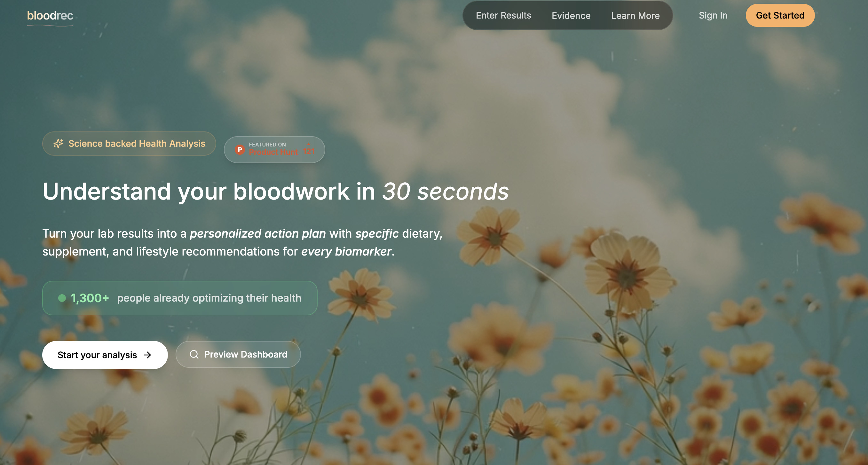The image size is (868, 465).
Task: Click the magnifier icon in Preview Dashboard button
Action: 194,354
